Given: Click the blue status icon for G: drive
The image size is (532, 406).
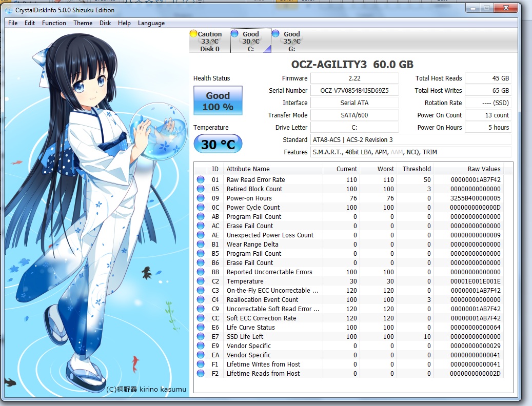Looking at the screenshot, I should (275, 33).
